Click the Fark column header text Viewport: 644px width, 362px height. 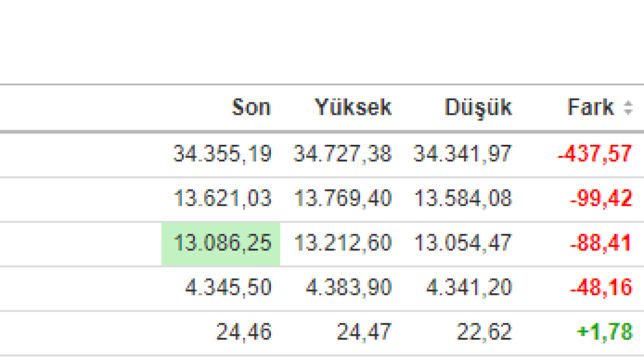590,108
